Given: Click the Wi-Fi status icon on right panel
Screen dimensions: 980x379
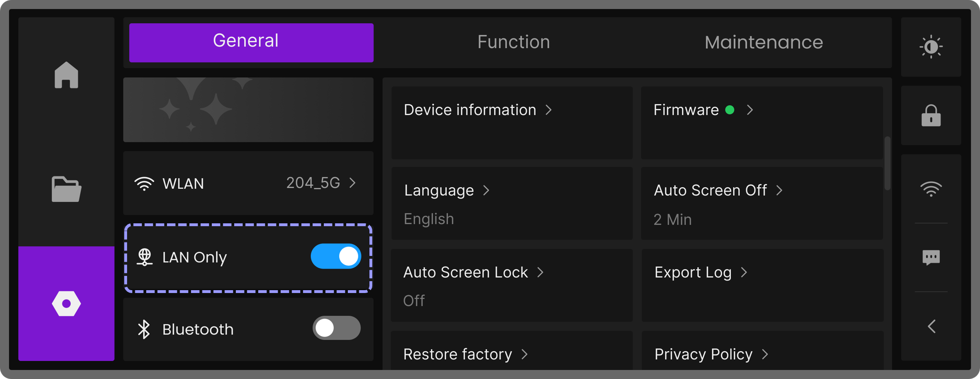Looking at the screenshot, I should click(x=931, y=189).
